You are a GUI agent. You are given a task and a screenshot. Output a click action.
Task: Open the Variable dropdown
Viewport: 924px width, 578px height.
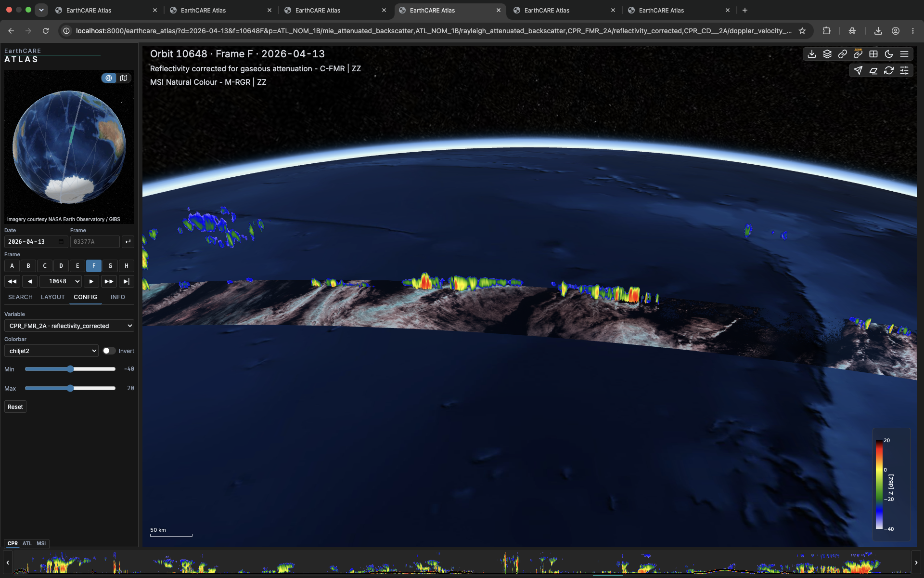click(x=69, y=326)
